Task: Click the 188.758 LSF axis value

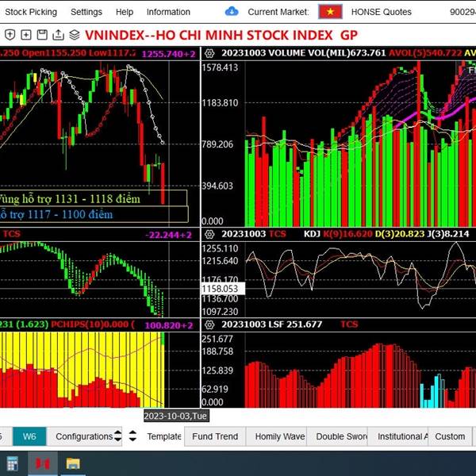Action: 217,351
